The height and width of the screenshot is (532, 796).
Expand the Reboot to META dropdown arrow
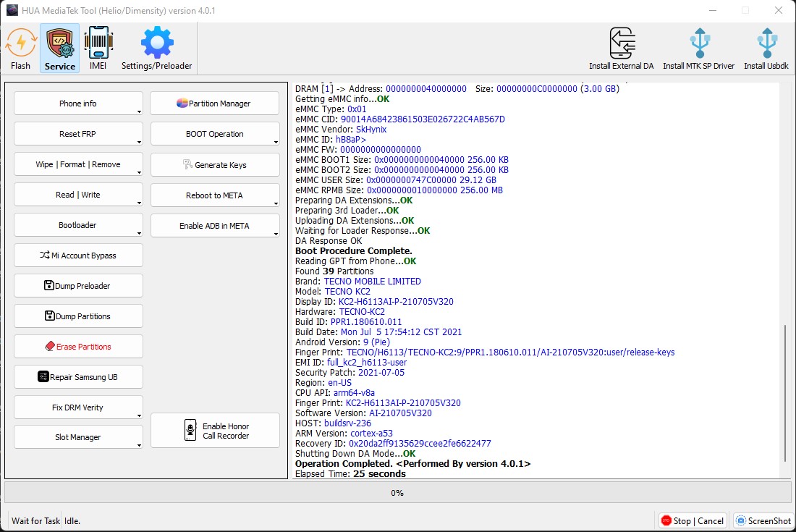tap(276, 203)
